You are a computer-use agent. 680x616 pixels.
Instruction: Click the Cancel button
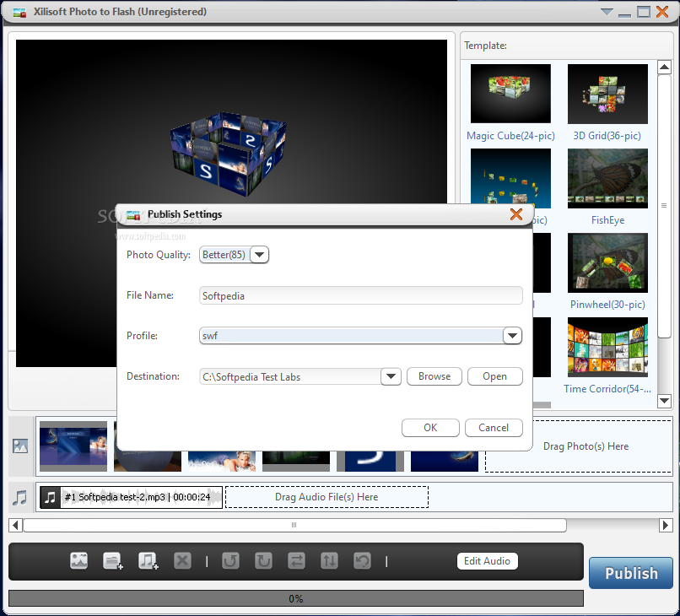point(494,428)
